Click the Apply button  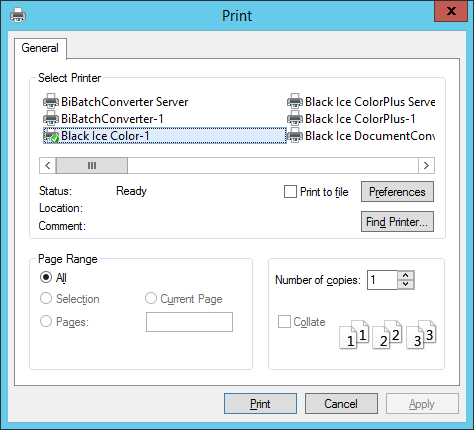[422, 404]
